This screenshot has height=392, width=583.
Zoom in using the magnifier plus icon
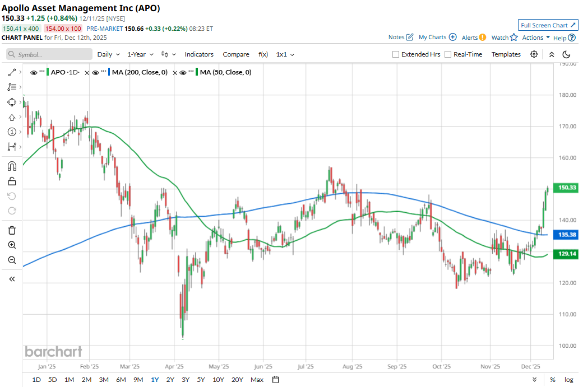12,245
